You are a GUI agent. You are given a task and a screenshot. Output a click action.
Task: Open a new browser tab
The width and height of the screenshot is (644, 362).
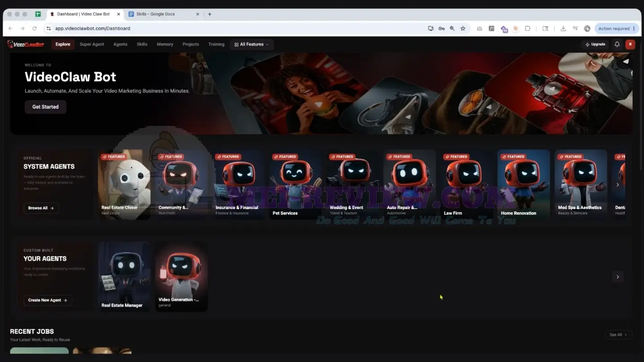210,14
